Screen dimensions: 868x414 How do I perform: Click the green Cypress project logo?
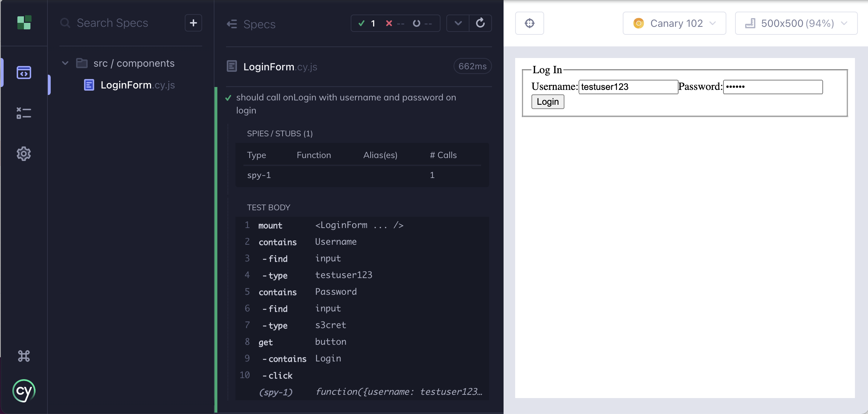click(x=24, y=22)
